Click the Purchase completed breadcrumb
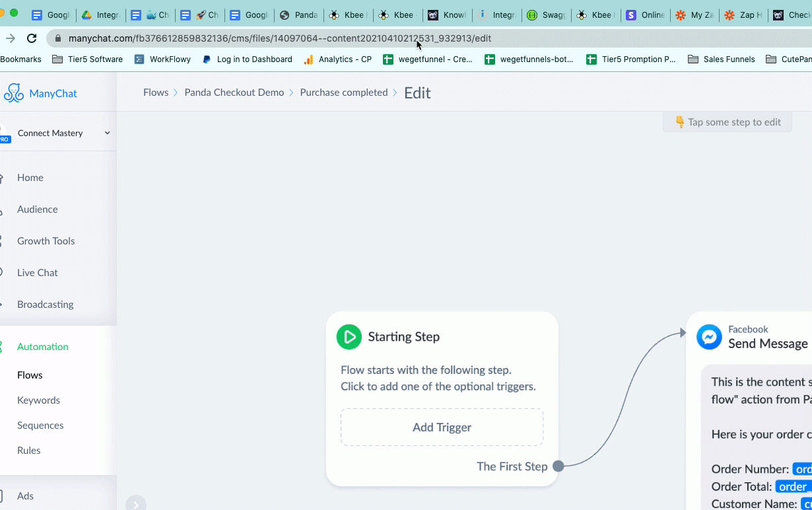 (x=344, y=92)
